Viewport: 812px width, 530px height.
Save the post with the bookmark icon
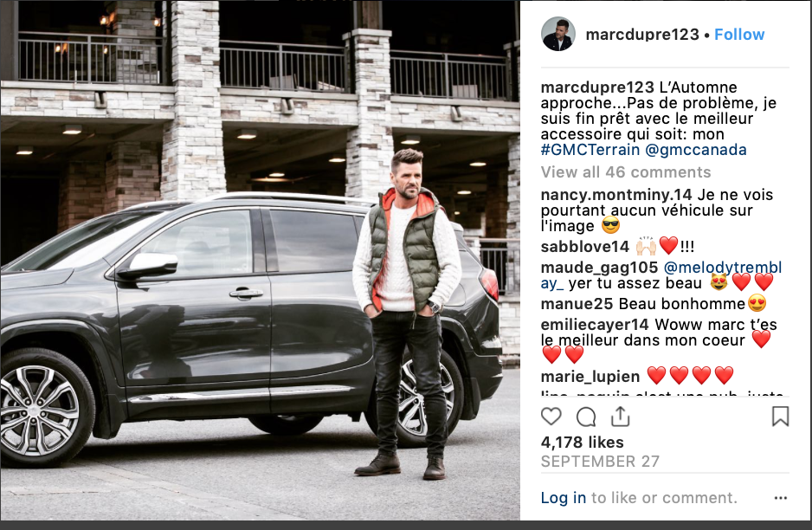coord(781,417)
